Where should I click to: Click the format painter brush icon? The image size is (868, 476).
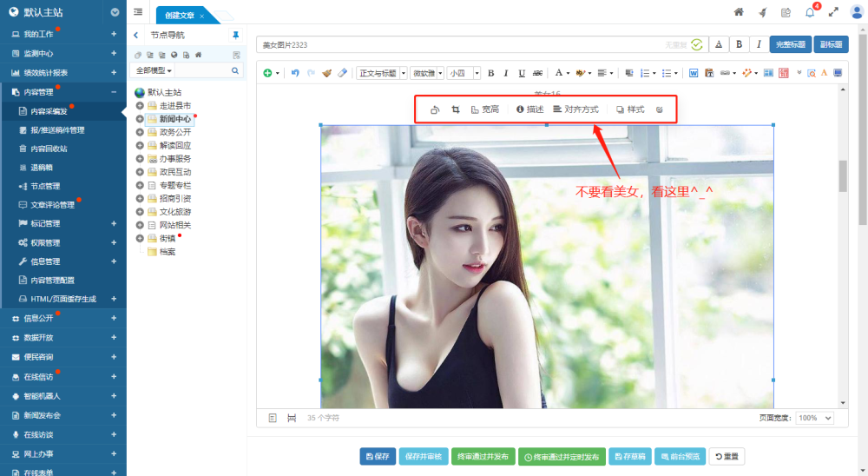click(326, 73)
